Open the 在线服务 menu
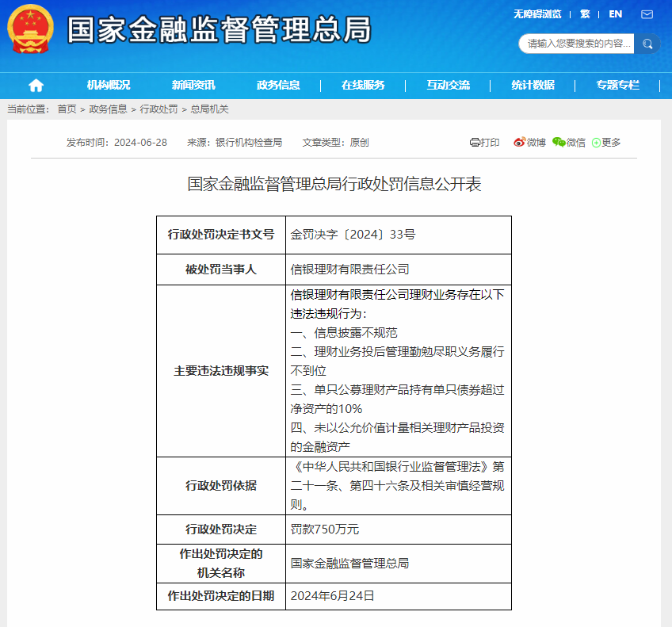 click(363, 86)
